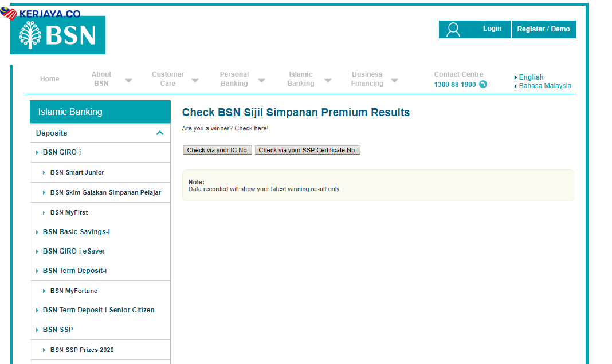Click the Deposits sidebar heading
The width and height of the screenshot is (612, 364).
pos(52,133)
